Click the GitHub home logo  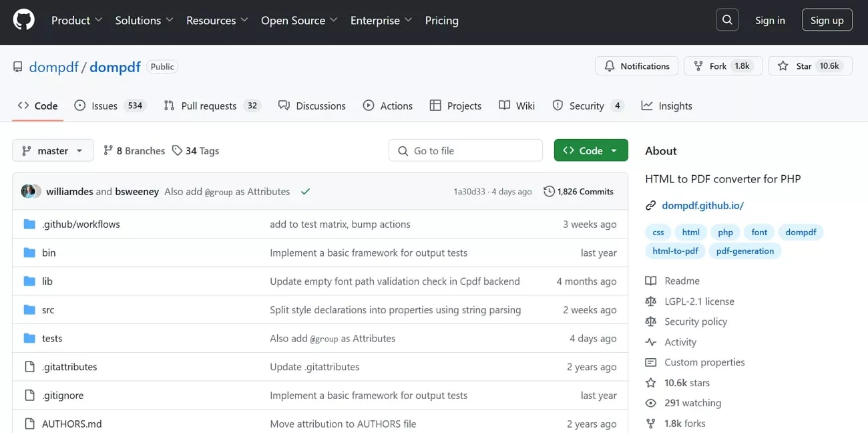click(23, 19)
